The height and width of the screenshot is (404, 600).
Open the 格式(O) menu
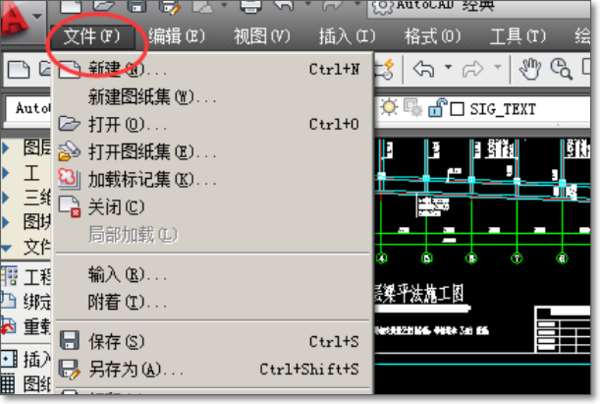(x=432, y=36)
